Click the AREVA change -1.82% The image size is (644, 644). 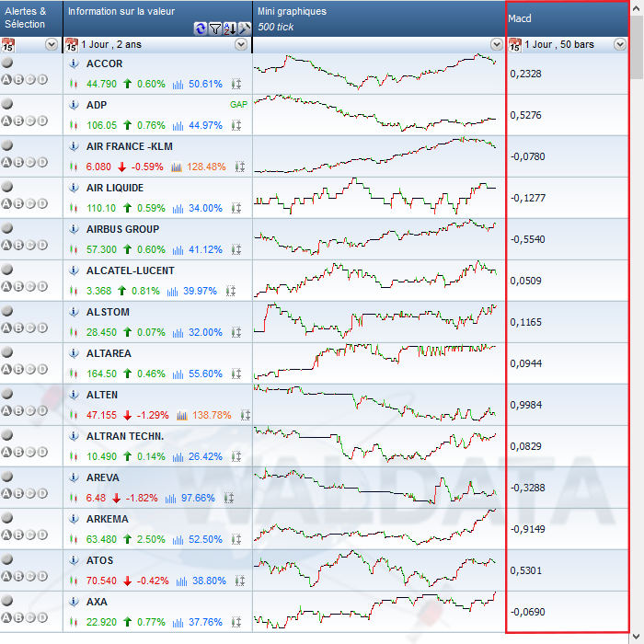click(x=142, y=498)
